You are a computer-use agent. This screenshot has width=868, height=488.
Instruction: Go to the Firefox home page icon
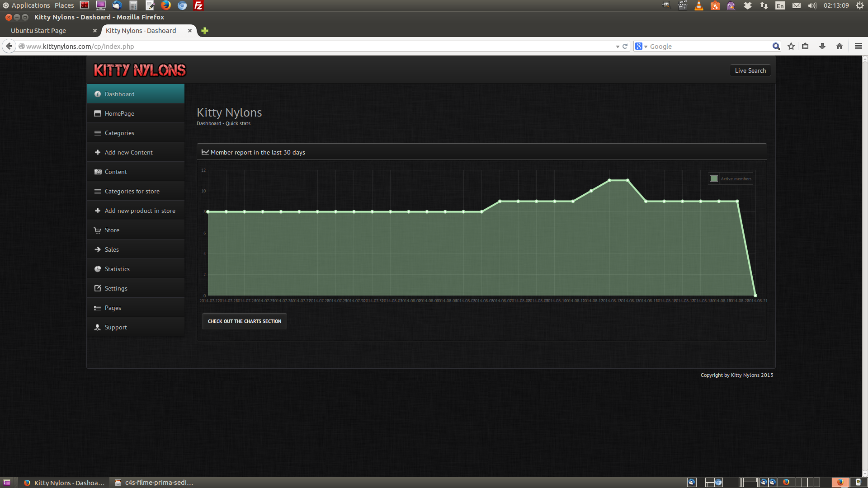click(840, 46)
